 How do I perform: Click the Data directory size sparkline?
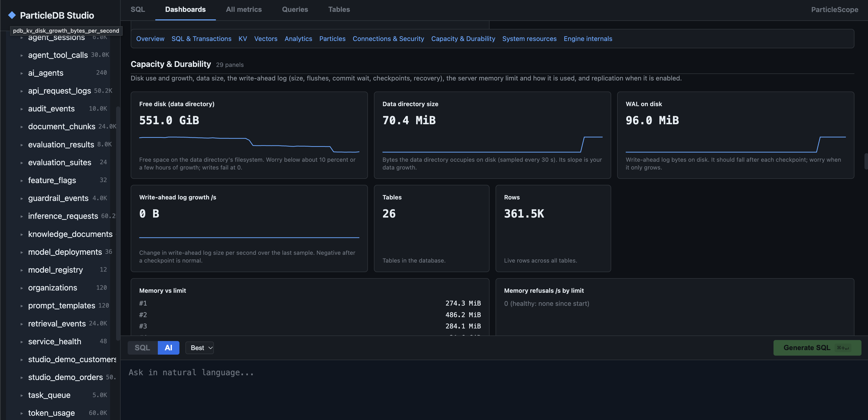(x=492, y=144)
